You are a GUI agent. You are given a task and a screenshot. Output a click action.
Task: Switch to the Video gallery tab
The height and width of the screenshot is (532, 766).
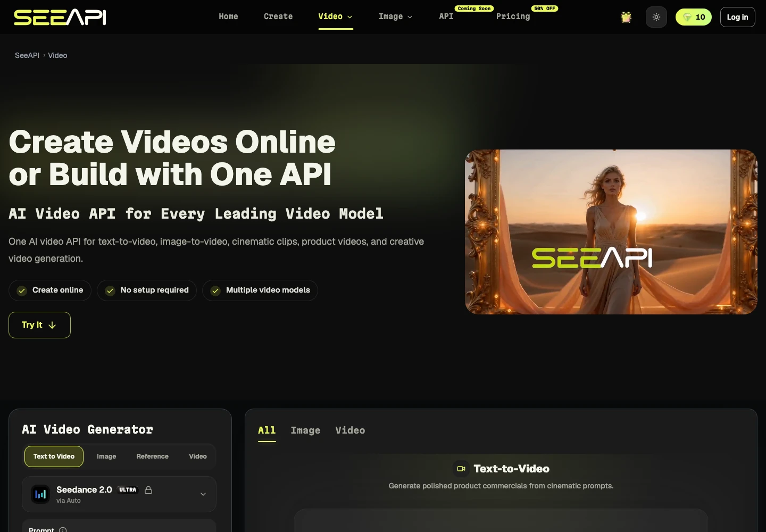point(350,430)
